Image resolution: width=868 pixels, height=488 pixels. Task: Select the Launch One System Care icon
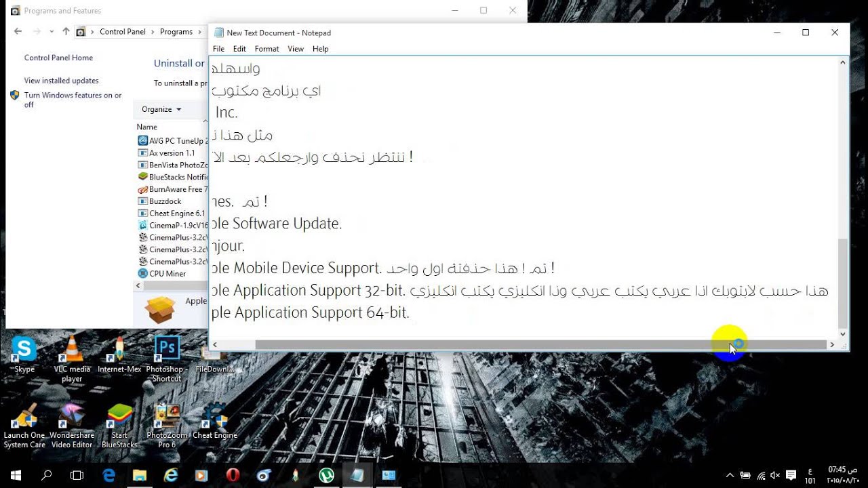(x=24, y=426)
